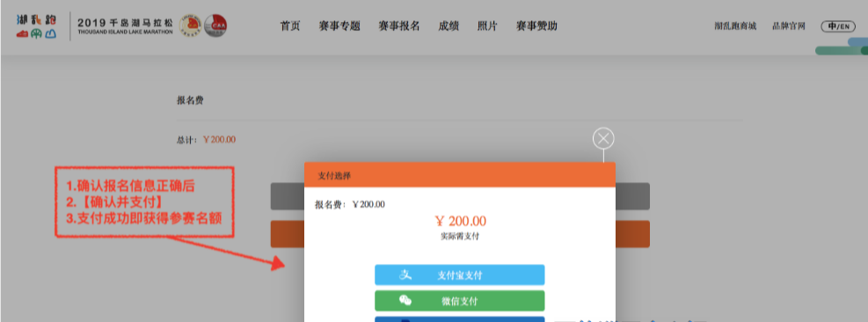Image resolution: width=868 pixels, height=322 pixels.
Task: Visit the 湖乱跑商城 shop link
Action: (735, 26)
